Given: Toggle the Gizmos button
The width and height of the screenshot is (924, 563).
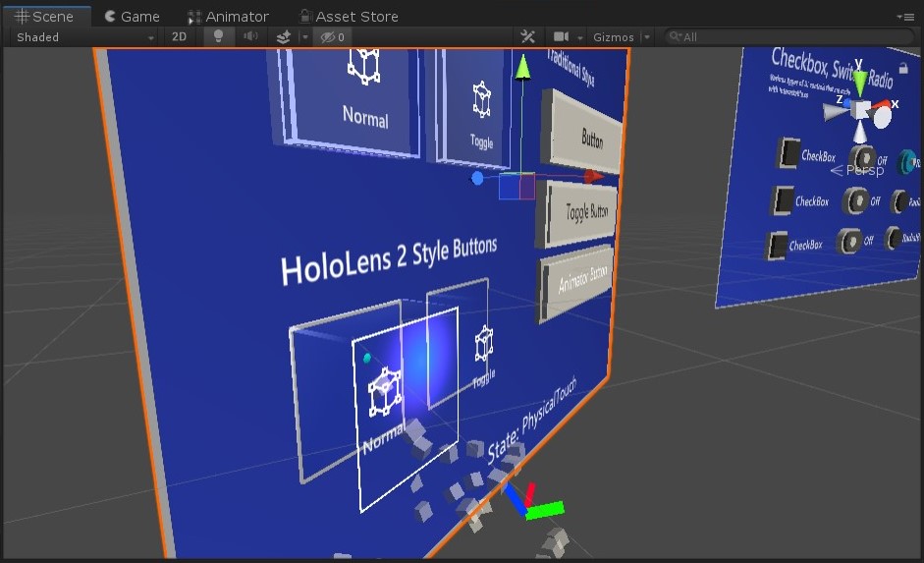Looking at the screenshot, I should 613,37.
